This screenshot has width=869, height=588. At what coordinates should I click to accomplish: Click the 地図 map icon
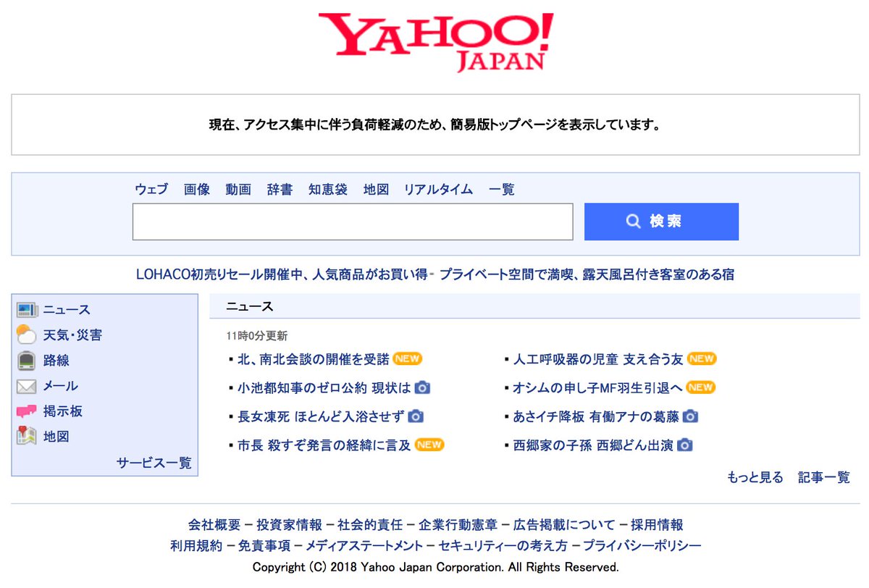pyautogui.click(x=27, y=437)
